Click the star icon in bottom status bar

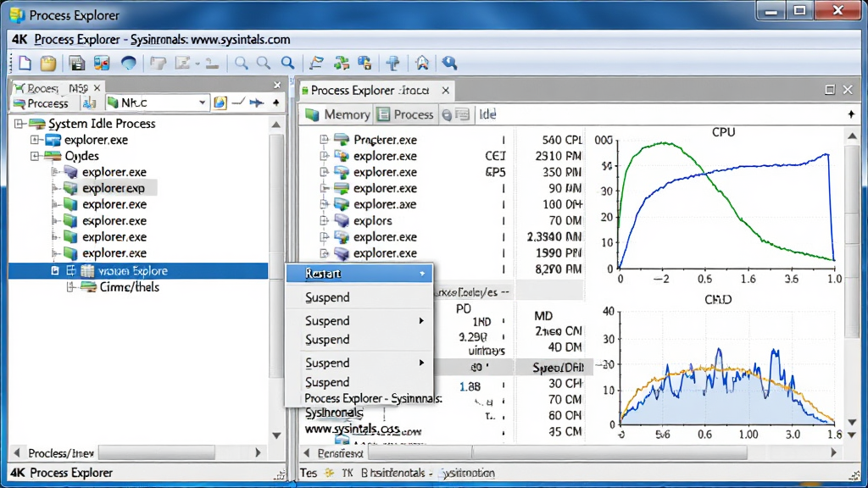[x=330, y=473]
